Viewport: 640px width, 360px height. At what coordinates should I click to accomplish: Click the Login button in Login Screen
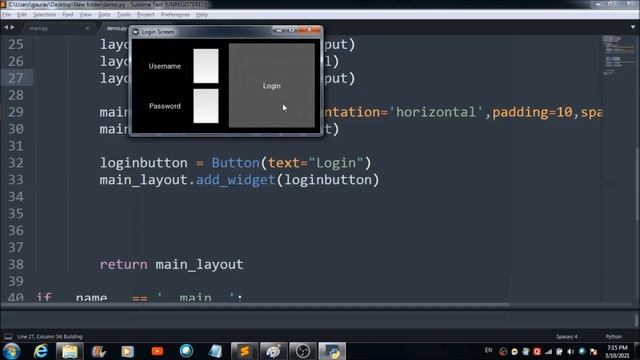(x=271, y=86)
